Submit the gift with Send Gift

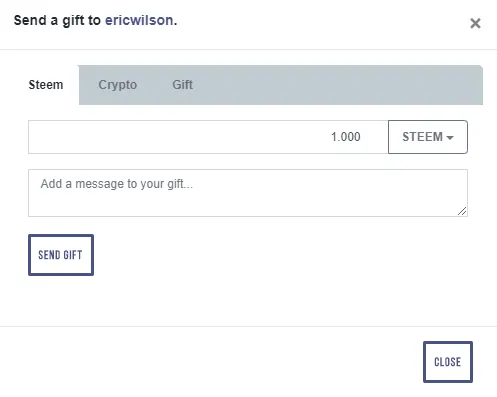[61, 255]
